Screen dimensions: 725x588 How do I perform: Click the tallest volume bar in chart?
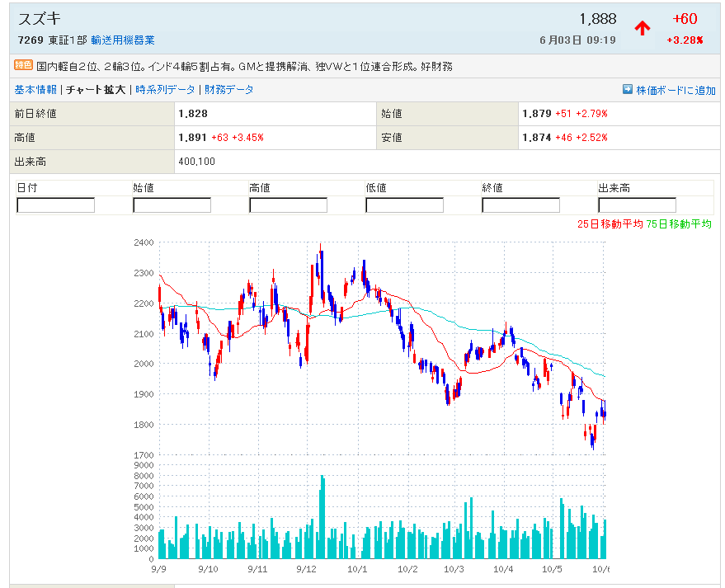click(322, 517)
